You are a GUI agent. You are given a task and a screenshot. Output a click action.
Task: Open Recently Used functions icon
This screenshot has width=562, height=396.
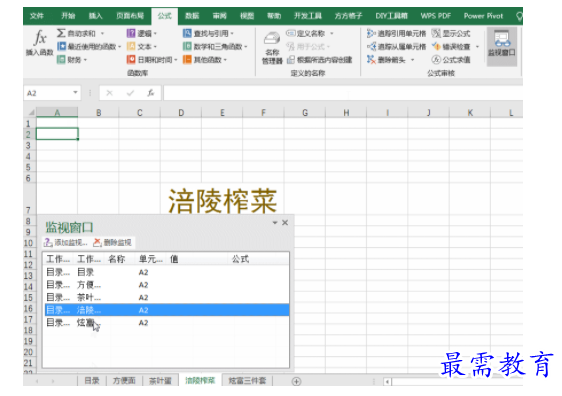[x=61, y=46]
